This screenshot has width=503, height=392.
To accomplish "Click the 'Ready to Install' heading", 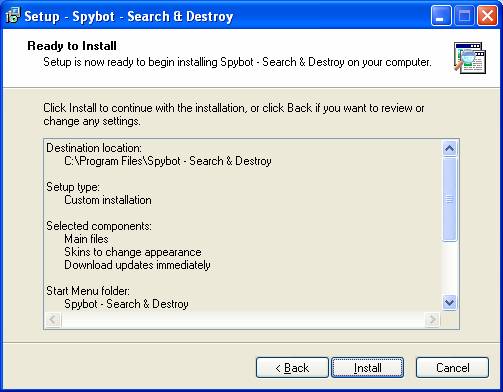I will (x=72, y=46).
